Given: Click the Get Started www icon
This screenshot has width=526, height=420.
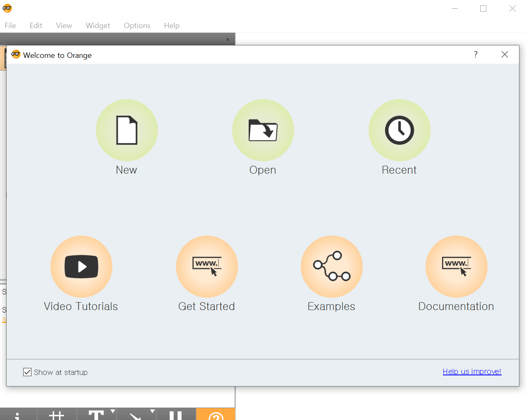Looking at the screenshot, I should pyautogui.click(x=207, y=267).
